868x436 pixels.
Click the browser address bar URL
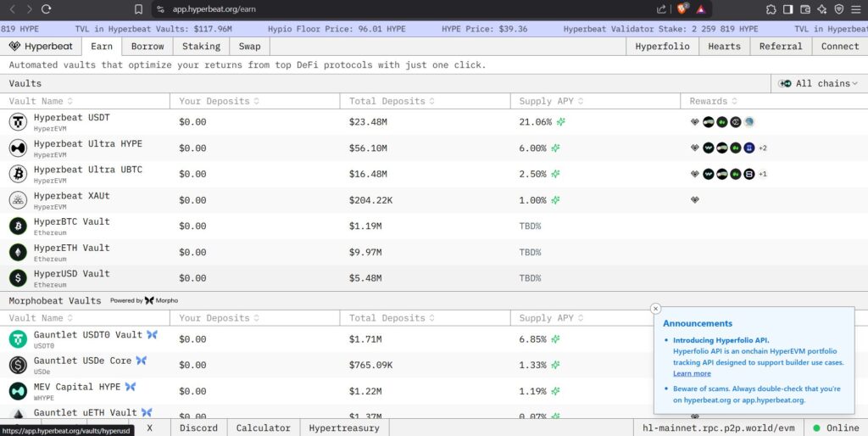[214, 8]
